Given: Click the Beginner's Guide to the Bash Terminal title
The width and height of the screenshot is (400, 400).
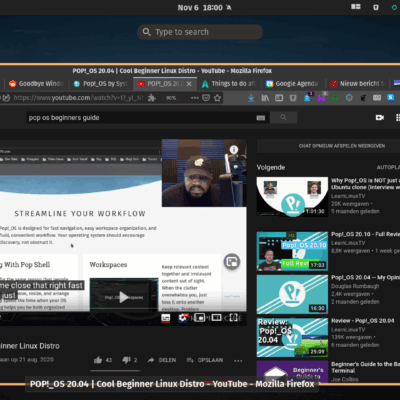Looking at the screenshot, I should click(365, 367).
